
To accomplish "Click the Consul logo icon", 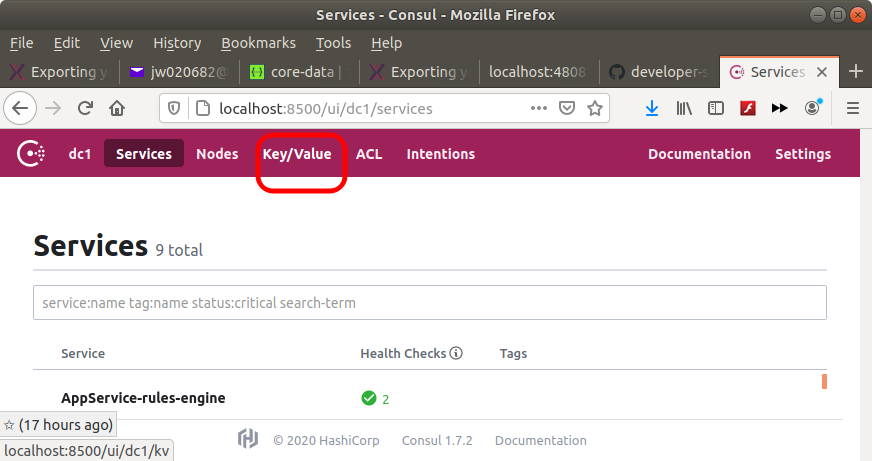I will tap(31, 154).
